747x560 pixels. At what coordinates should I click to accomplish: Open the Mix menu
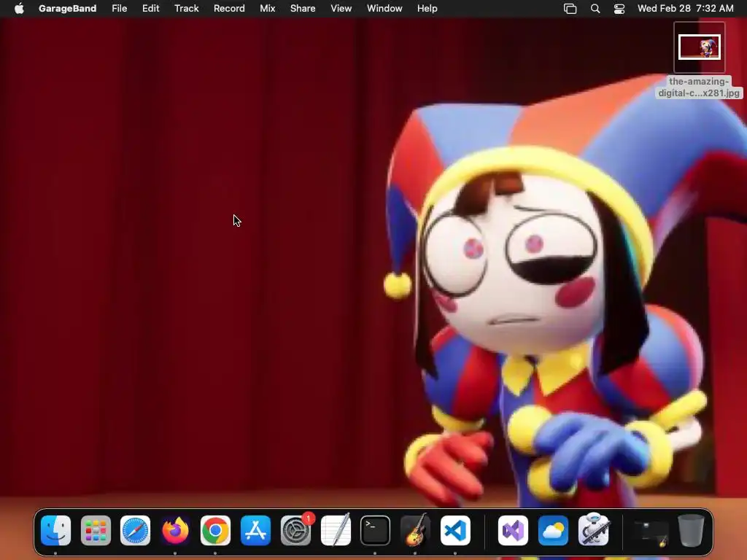click(267, 9)
